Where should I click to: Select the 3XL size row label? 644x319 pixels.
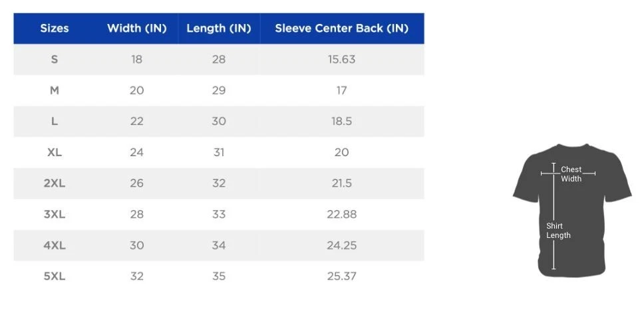coord(55,214)
